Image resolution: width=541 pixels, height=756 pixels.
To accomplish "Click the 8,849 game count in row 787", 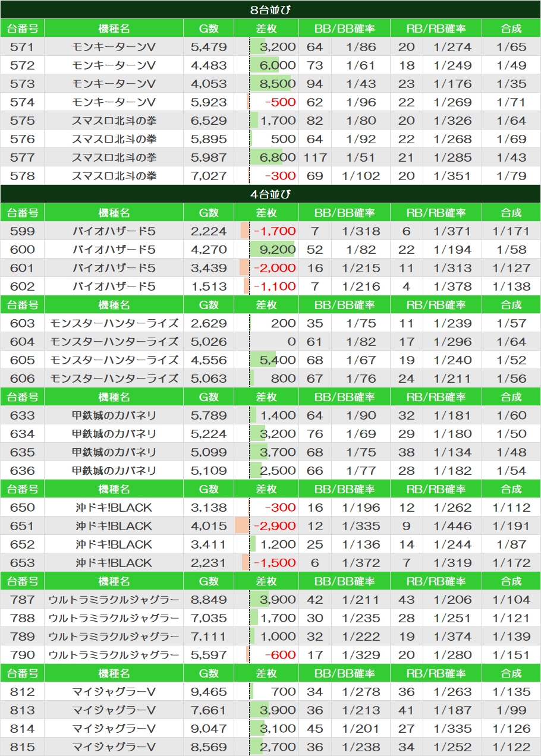I will point(209,600).
